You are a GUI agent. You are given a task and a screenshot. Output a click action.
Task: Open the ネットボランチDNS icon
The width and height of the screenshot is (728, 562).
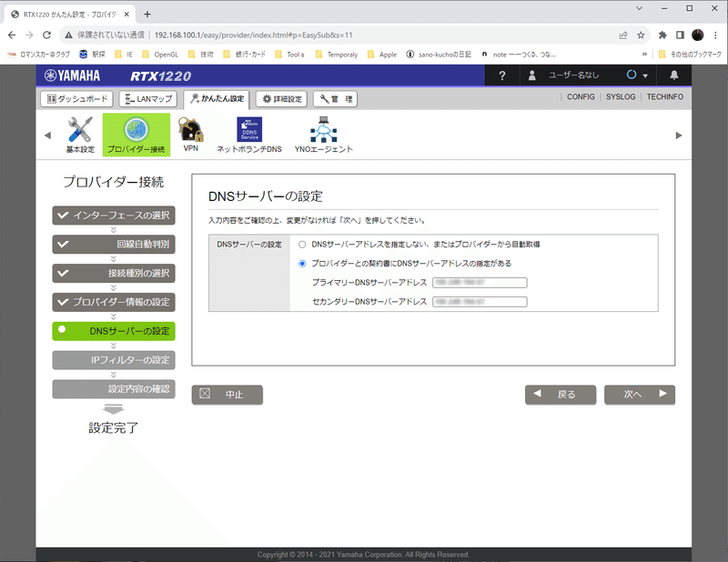coord(249,135)
